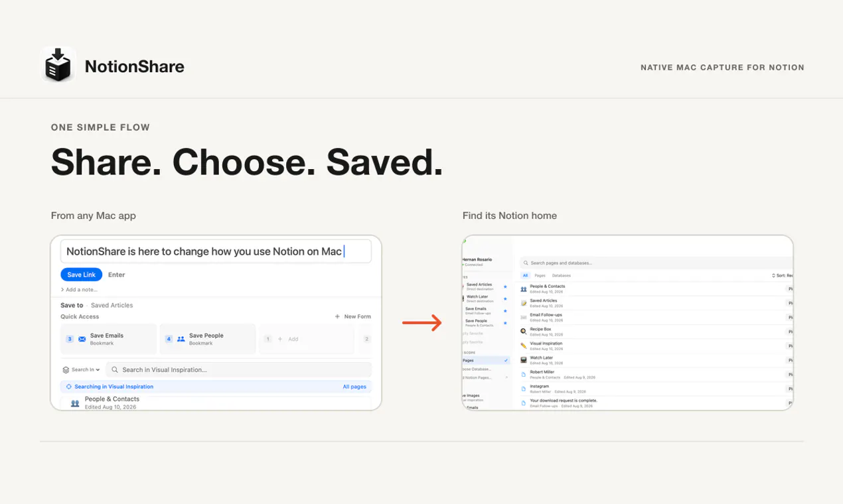Select the Recipe Box row title
Screen dimensions: 843x504
pyautogui.click(x=540, y=329)
